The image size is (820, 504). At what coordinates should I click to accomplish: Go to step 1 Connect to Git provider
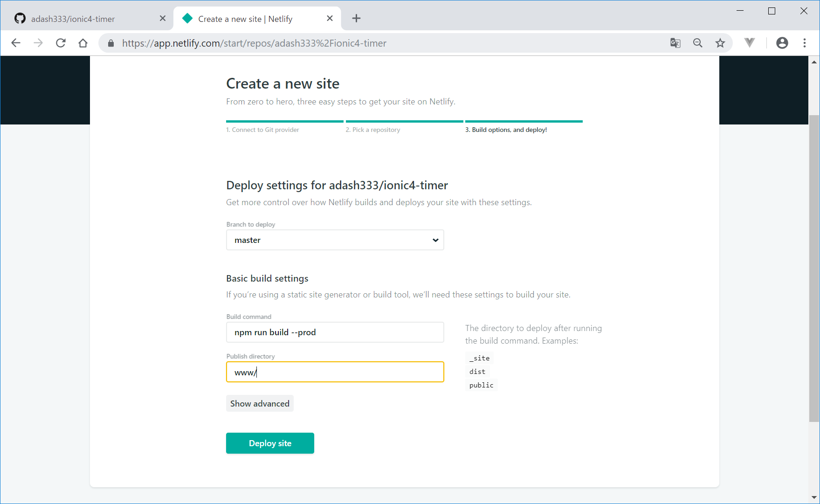point(263,130)
